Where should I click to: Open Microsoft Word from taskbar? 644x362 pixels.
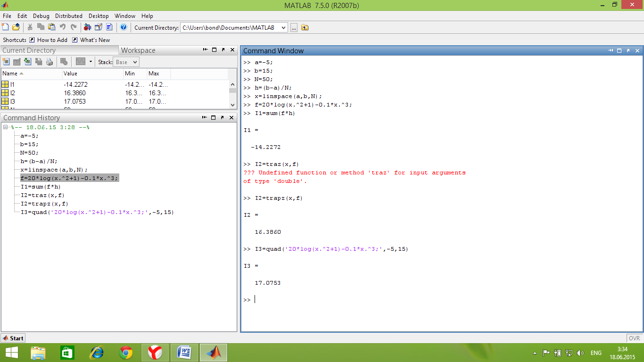click(184, 353)
